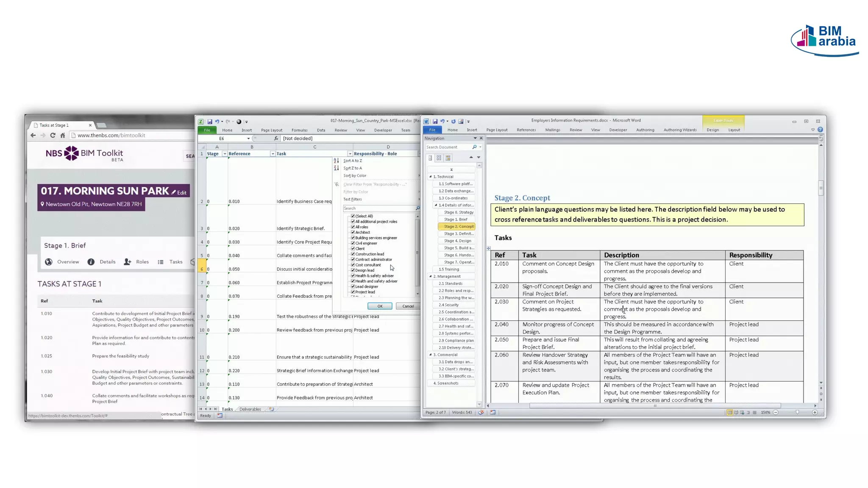Collapse the 2. Management tree section
Viewport: 868px width, 488px height.
click(430, 276)
